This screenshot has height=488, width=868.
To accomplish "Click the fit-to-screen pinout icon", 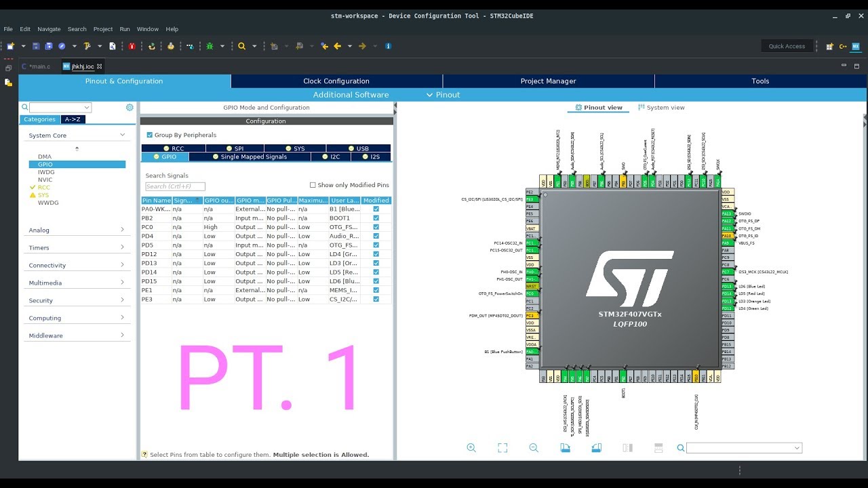I will point(502,448).
